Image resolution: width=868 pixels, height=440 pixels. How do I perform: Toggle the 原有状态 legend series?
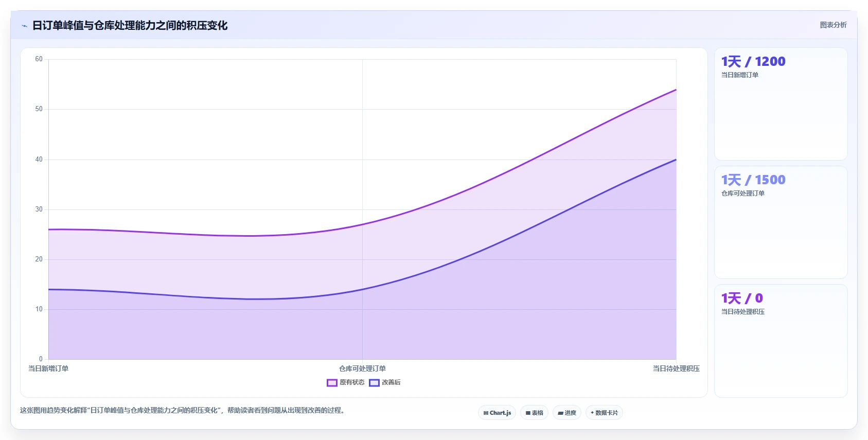(346, 382)
